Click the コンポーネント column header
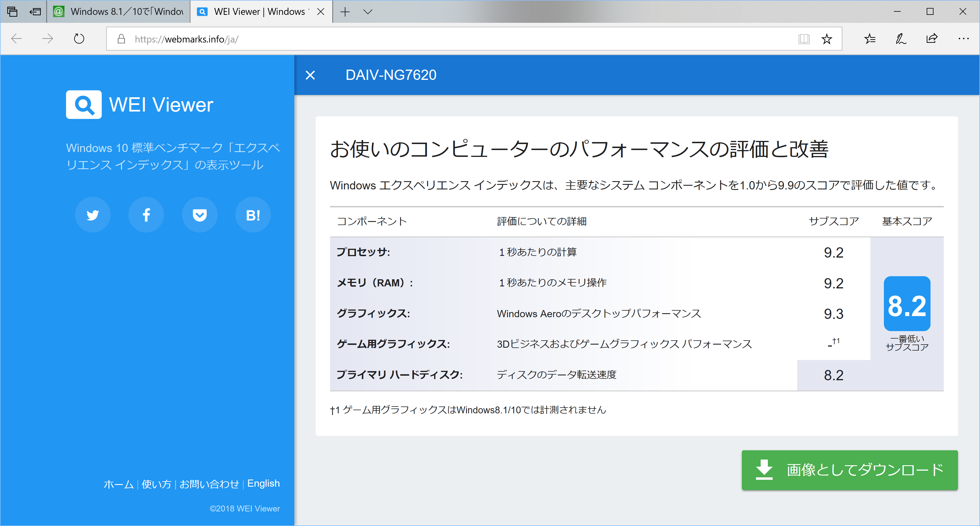 pyautogui.click(x=372, y=221)
